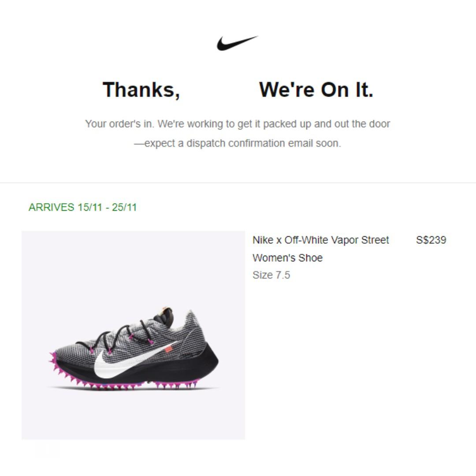Click the Women's Shoe product line
This screenshot has height=476, width=476.
[287, 258]
